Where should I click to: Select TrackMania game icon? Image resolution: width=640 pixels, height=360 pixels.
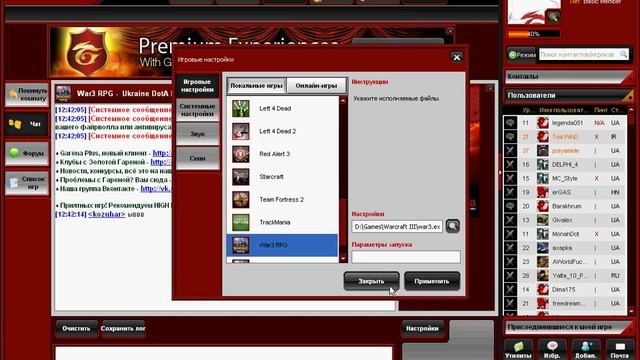[240, 222]
